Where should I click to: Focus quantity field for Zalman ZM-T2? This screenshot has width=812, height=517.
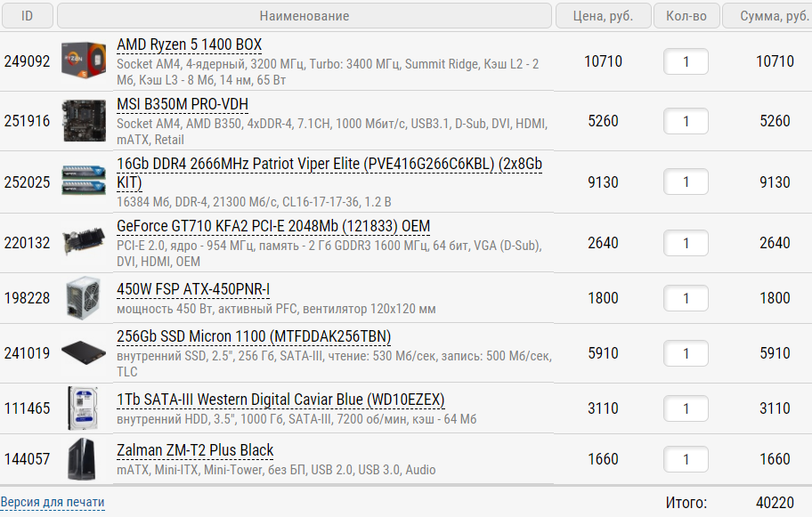tap(686, 459)
